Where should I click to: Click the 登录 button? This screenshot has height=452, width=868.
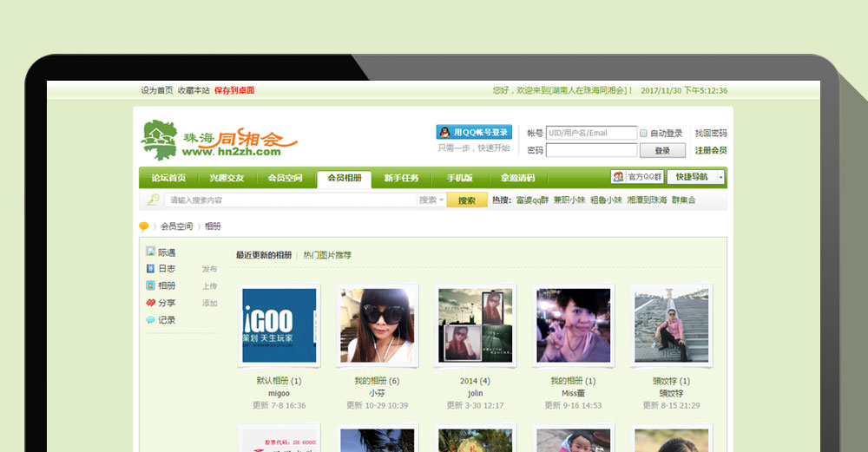tap(662, 150)
